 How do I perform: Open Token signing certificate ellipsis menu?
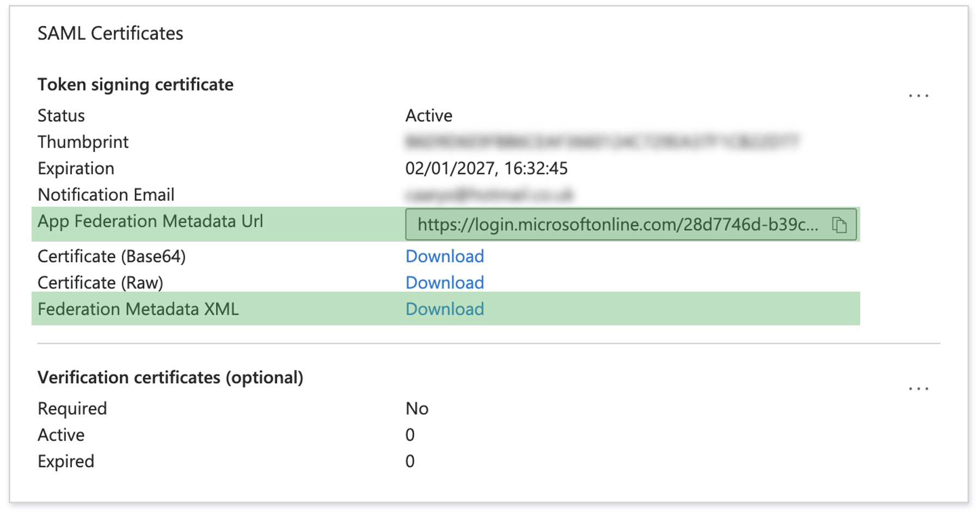[918, 96]
